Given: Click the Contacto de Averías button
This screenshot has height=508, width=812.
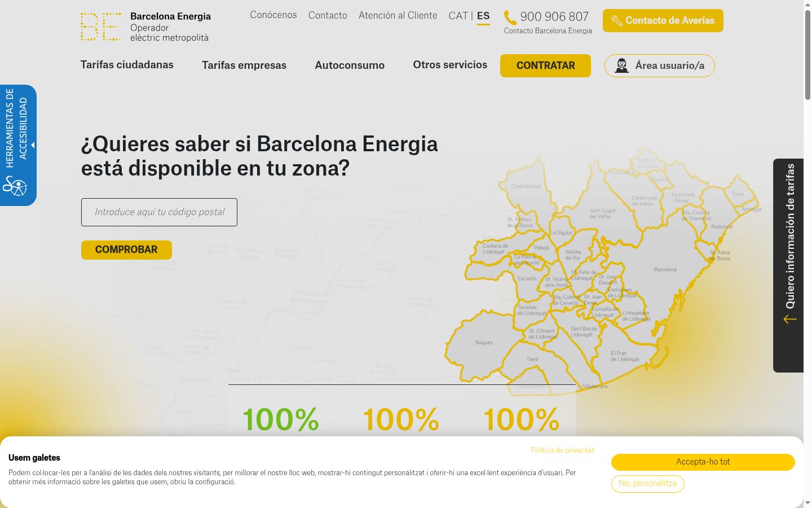Looking at the screenshot, I should click(663, 21).
